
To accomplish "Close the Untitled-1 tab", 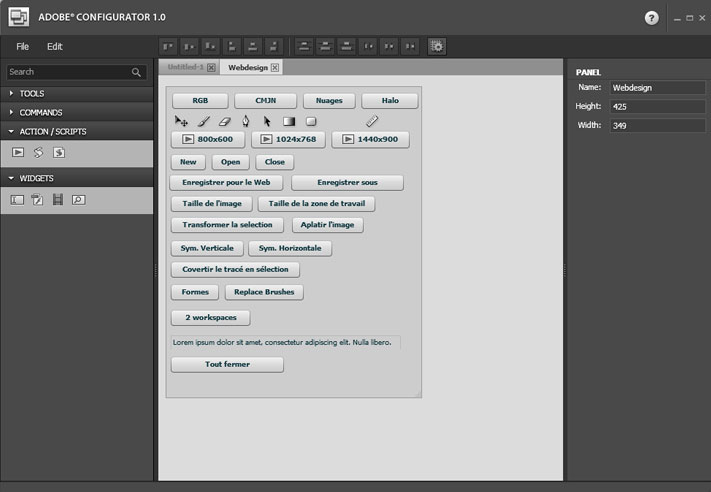I will [x=211, y=68].
